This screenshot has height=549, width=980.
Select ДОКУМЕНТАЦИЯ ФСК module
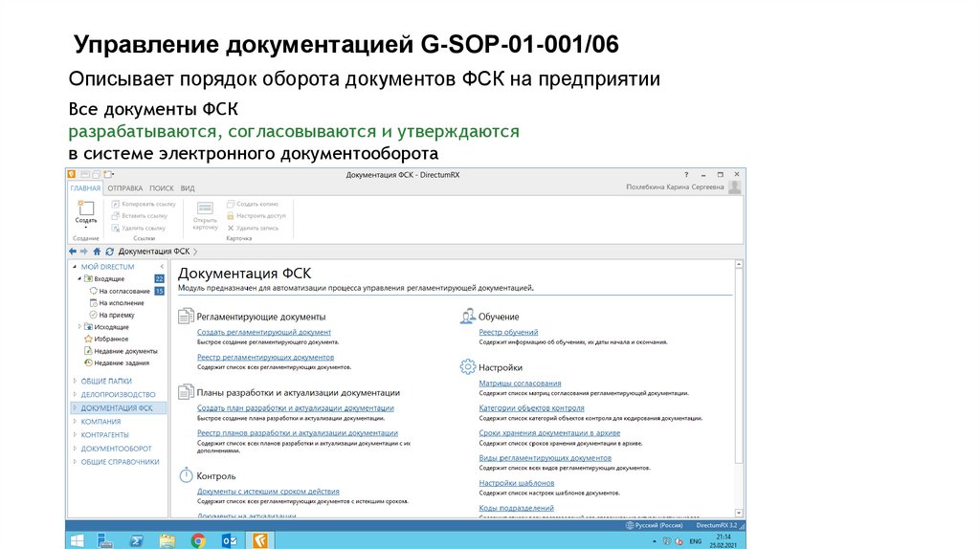coord(117,407)
